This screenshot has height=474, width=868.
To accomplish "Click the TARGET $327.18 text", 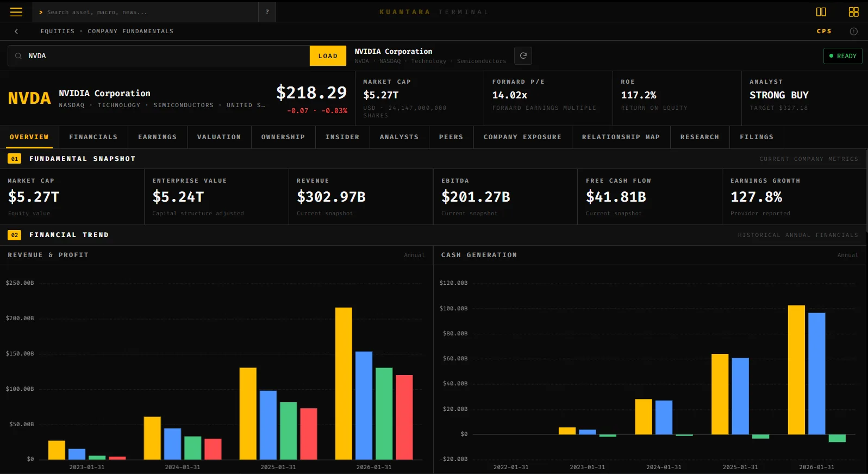I will (x=779, y=108).
